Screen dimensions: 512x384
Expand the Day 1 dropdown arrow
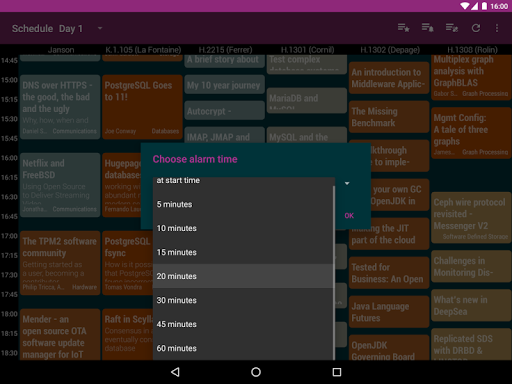(100, 28)
